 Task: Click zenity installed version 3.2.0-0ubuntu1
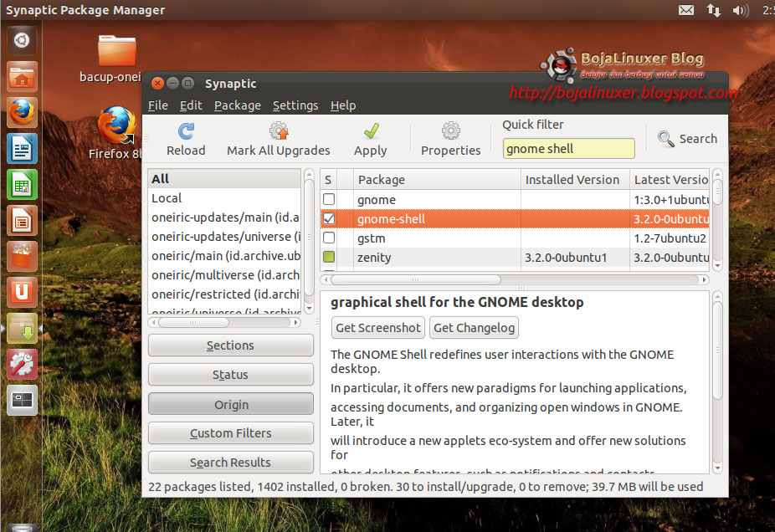tap(566, 258)
